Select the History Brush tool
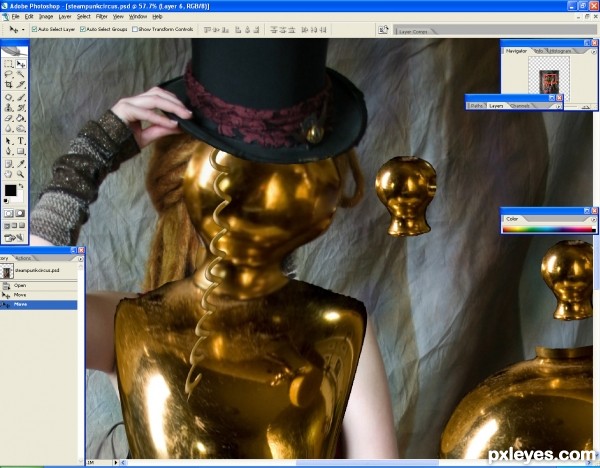The image size is (600, 468). pos(21,108)
